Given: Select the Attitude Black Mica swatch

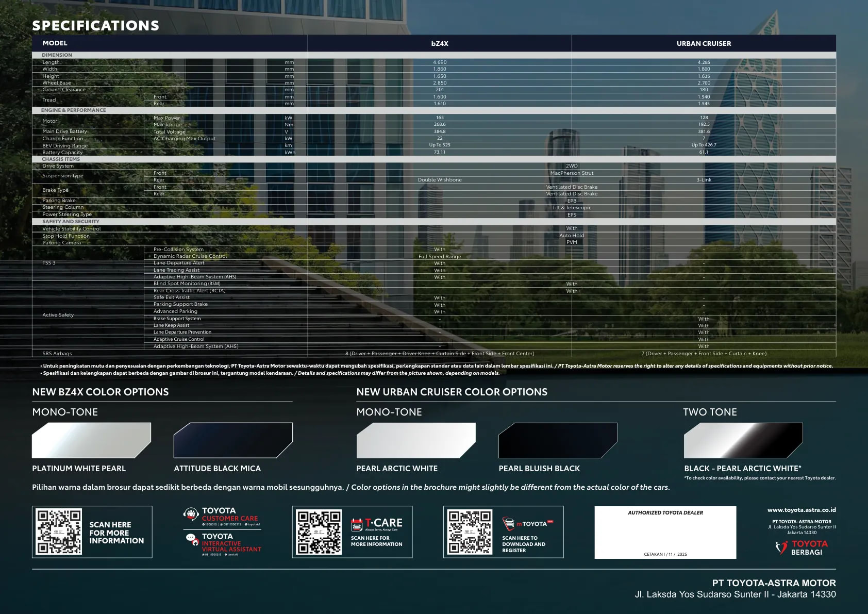Looking at the screenshot, I should click(233, 440).
